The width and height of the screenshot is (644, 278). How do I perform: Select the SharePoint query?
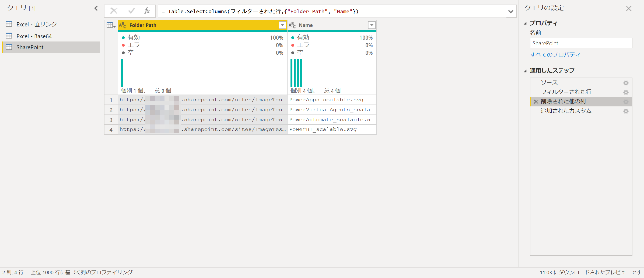[x=51, y=47]
